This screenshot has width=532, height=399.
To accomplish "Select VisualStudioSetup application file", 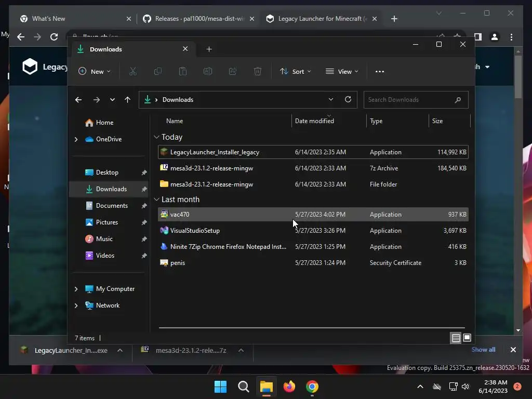I will (x=313, y=231).
